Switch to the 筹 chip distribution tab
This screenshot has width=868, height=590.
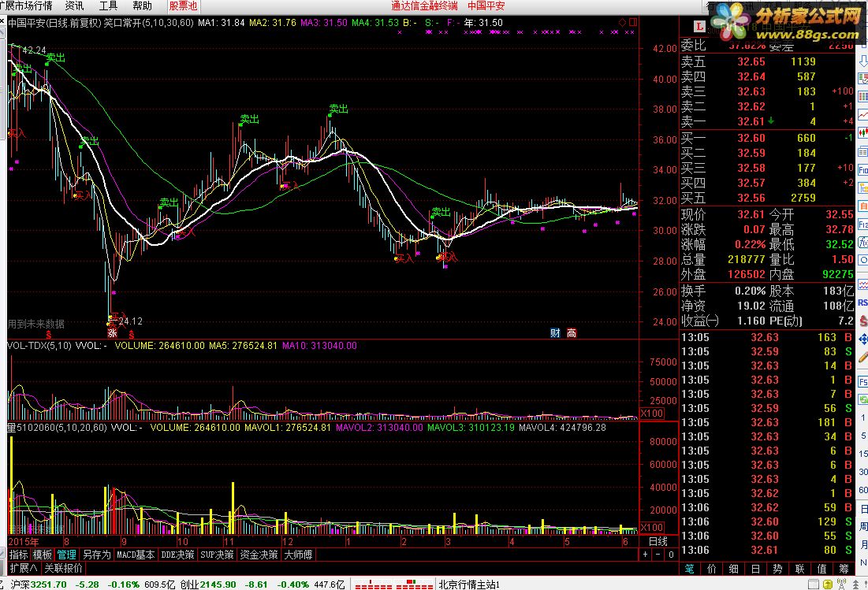(844, 569)
